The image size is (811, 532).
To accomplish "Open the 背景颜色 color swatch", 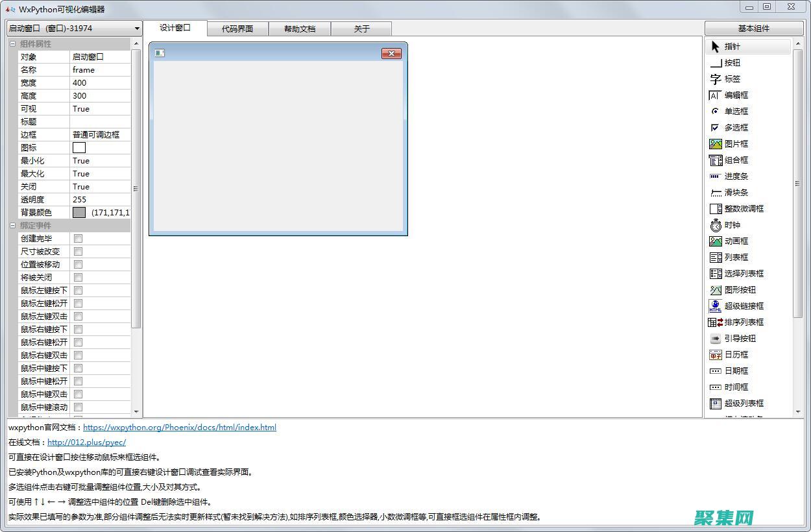I will [x=78, y=212].
